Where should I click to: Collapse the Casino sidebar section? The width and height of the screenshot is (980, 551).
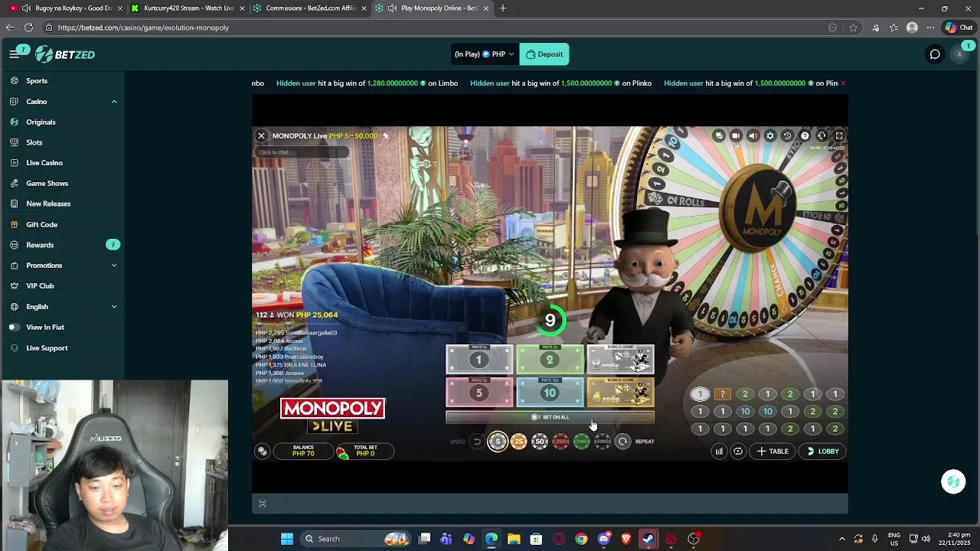point(114,101)
